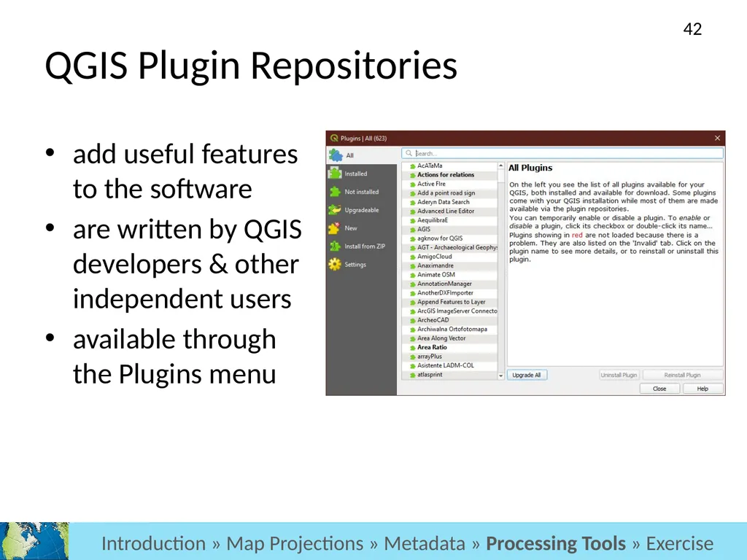Click the All puzzle-piece icon
747x560 pixels.
[x=336, y=155]
